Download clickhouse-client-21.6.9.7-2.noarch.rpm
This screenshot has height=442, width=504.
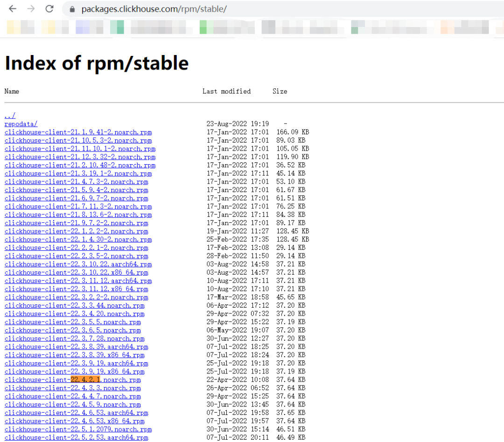pyautogui.click(x=77, y=198)
